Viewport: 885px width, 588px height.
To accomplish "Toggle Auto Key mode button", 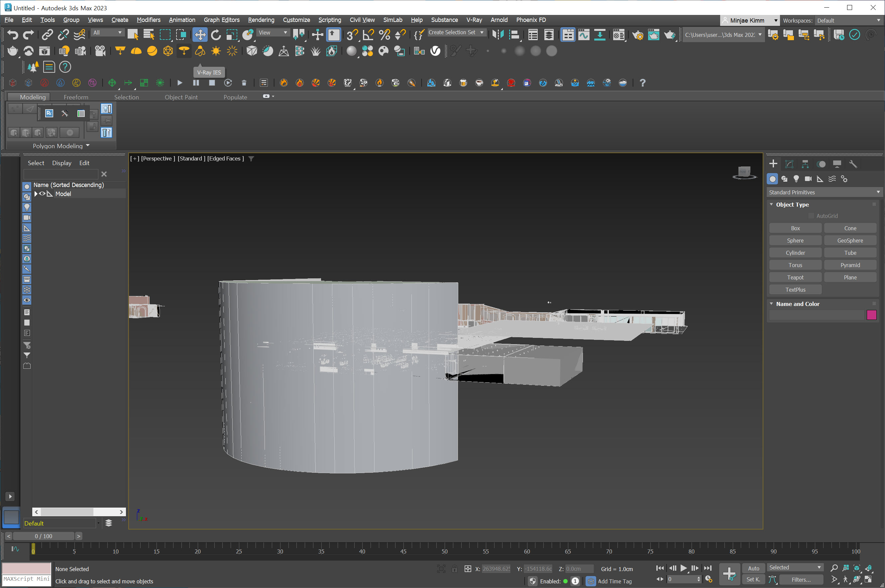I will click(753, 568).
